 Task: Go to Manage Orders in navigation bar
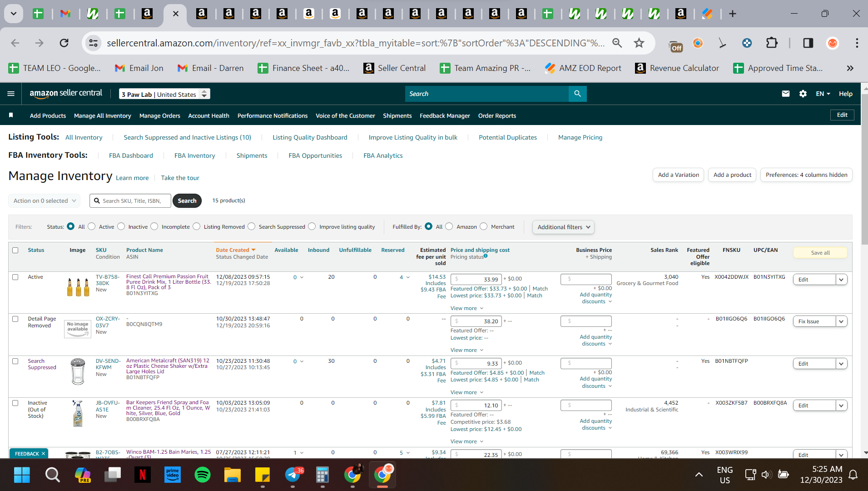pyautogui.click(x=160, y=115)
